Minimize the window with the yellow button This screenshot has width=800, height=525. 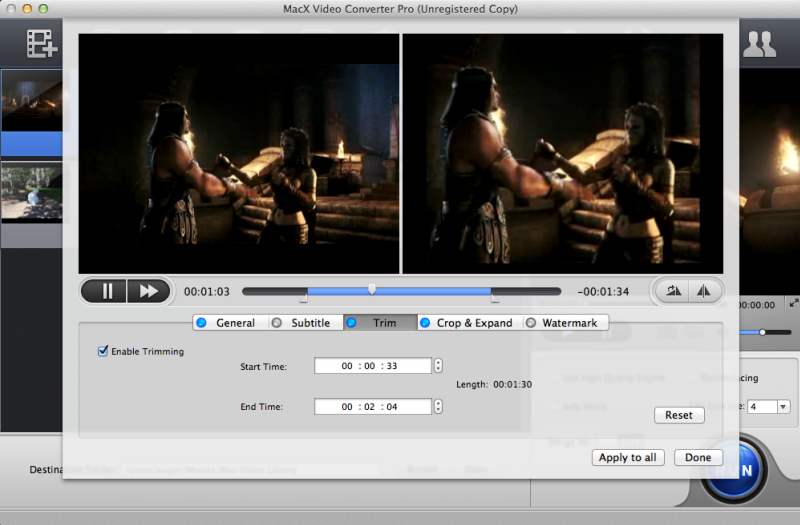point(28,9)
